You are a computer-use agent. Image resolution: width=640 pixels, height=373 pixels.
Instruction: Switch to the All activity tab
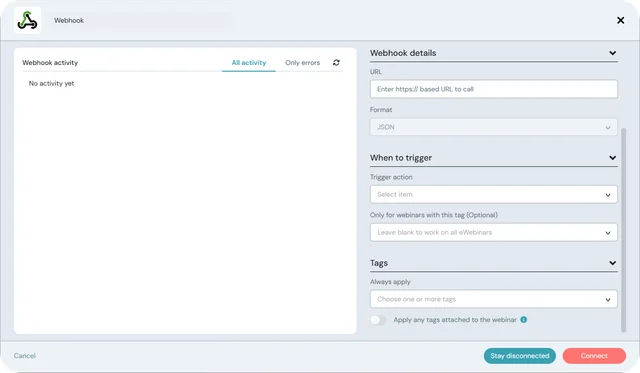point(249,63)
